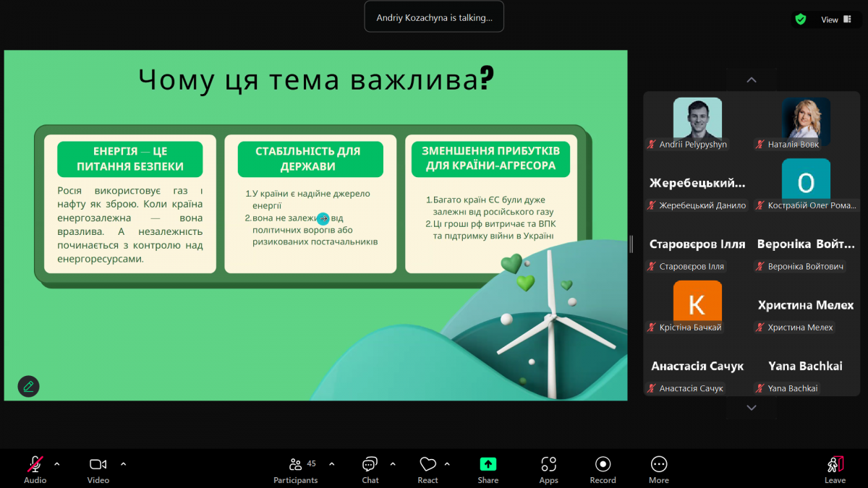Click the green security shield icon
The width and height of the screenshot is (868, 488).
tap(800, 20)
